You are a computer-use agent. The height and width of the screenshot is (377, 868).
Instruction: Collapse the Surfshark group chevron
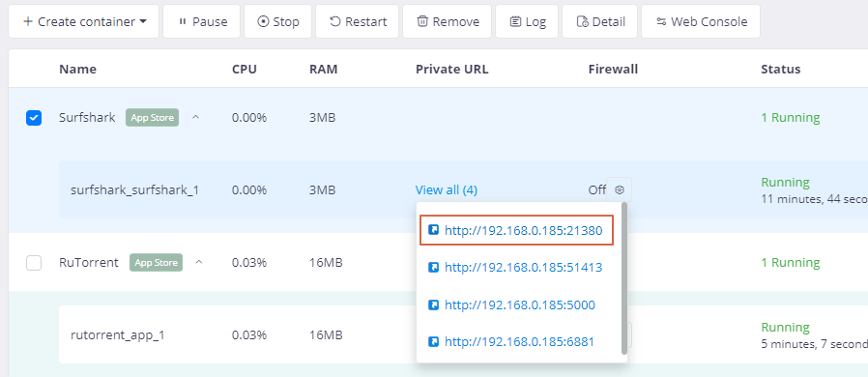pyautogui.click(x=195, y=117)
